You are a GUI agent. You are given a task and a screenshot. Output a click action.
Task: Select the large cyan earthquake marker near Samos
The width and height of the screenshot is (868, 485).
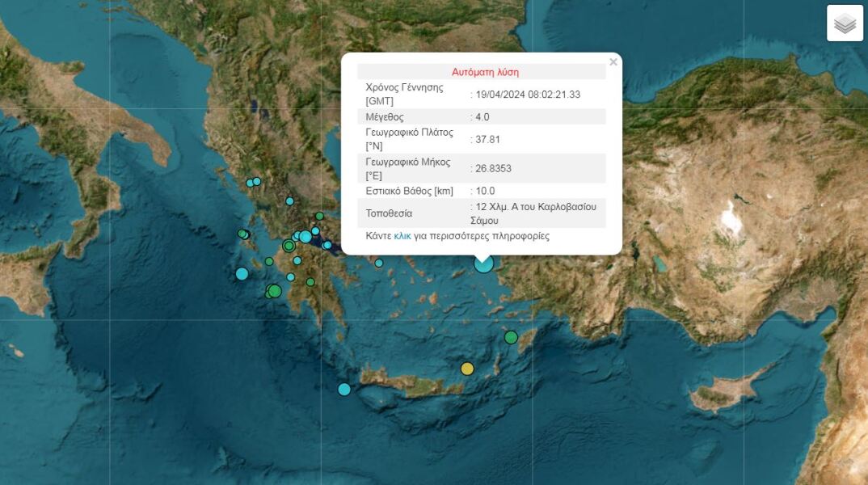[x=483, y=265]
